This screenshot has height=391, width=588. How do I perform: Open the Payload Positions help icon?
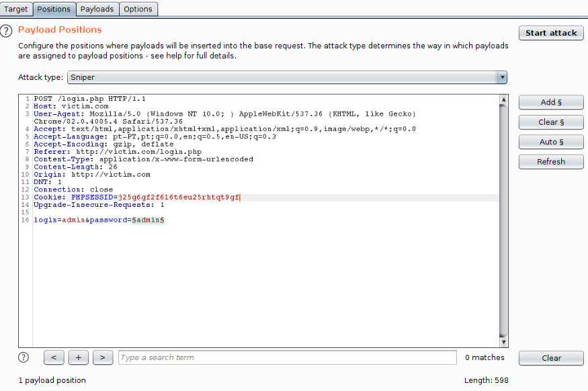6,30
